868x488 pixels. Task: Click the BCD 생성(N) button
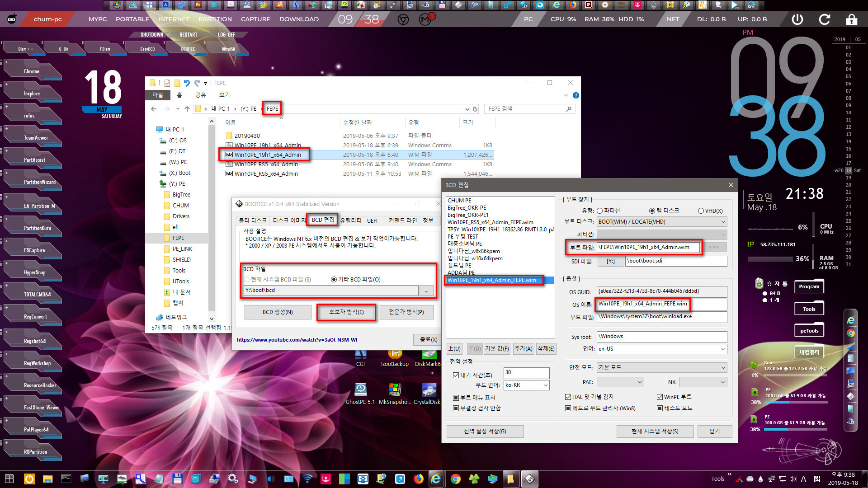coord(278,312)
